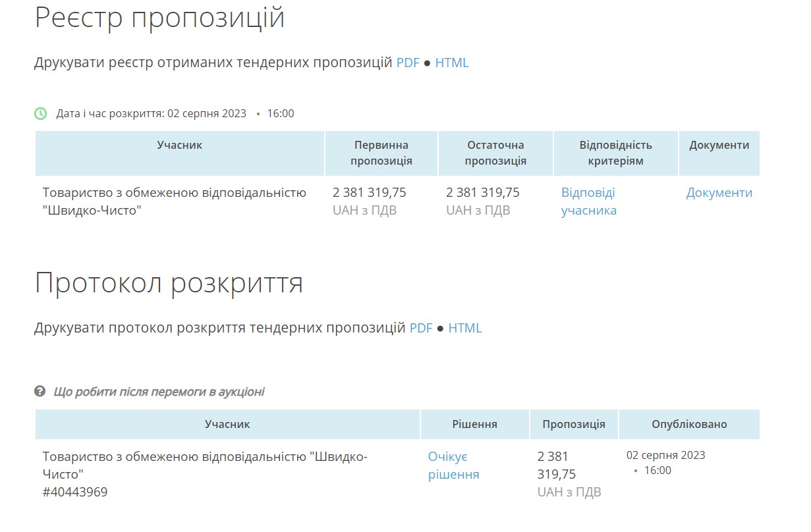Click the 'Учасник' header in the protocol table
Screen dimensions: 811x532
(x=227, y=424)
